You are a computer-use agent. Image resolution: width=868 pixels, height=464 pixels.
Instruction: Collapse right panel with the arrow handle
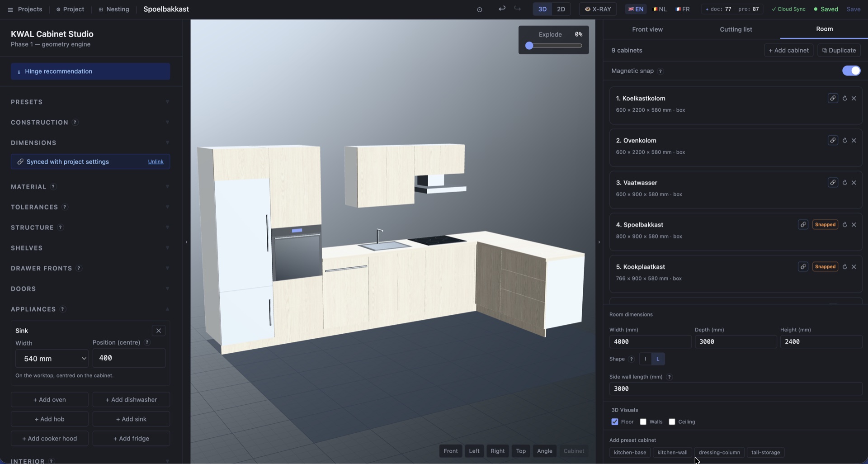coord(599,242)
